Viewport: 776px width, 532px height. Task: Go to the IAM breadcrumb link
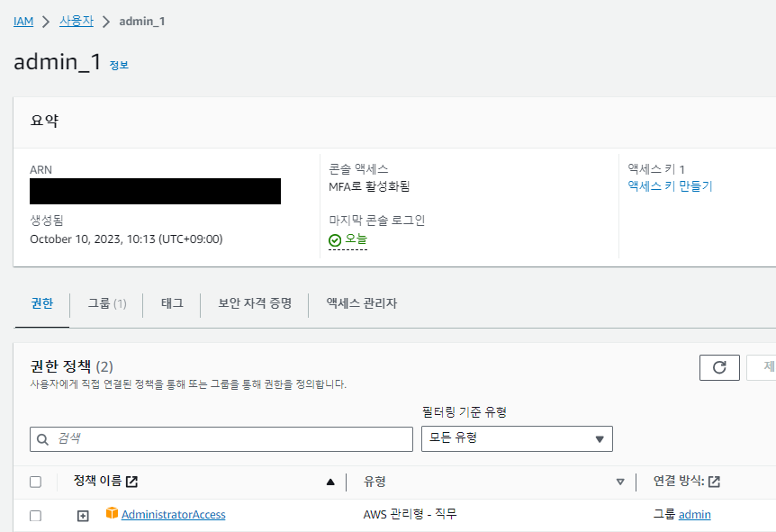coord(23,22)
